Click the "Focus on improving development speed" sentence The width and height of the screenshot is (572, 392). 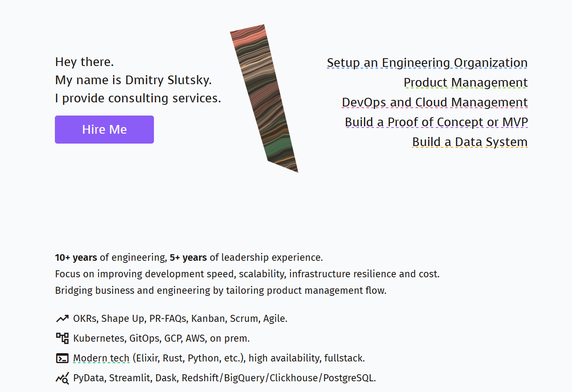point(247,274)
